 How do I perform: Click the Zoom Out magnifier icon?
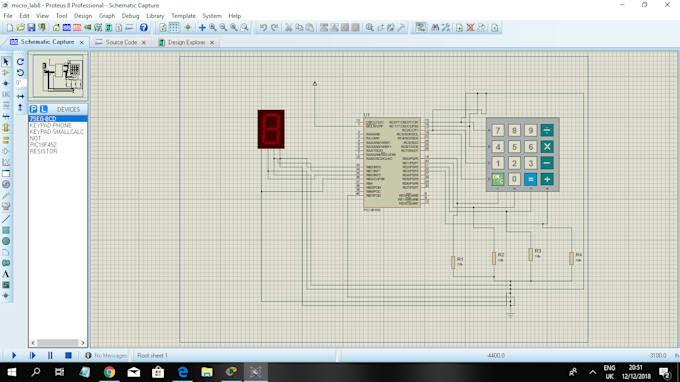tap(223, 28)
